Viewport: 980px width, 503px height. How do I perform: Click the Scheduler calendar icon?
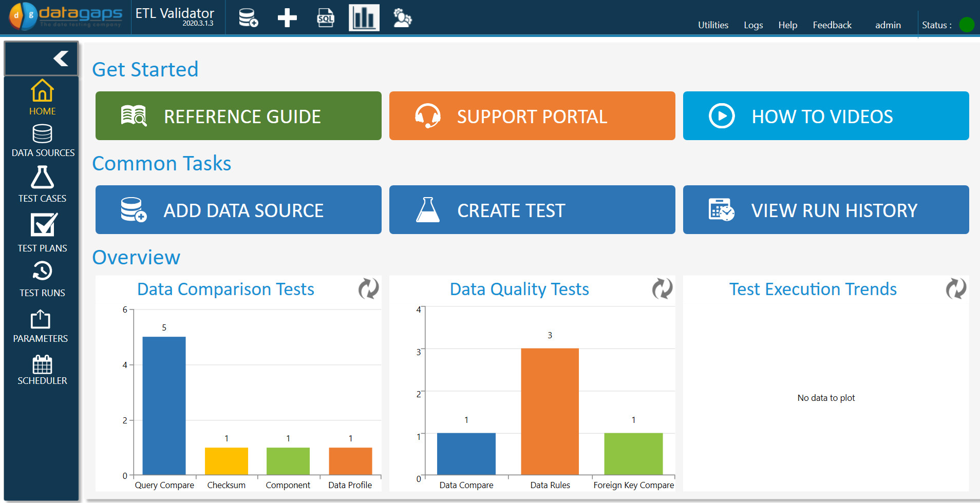[42, 365]
